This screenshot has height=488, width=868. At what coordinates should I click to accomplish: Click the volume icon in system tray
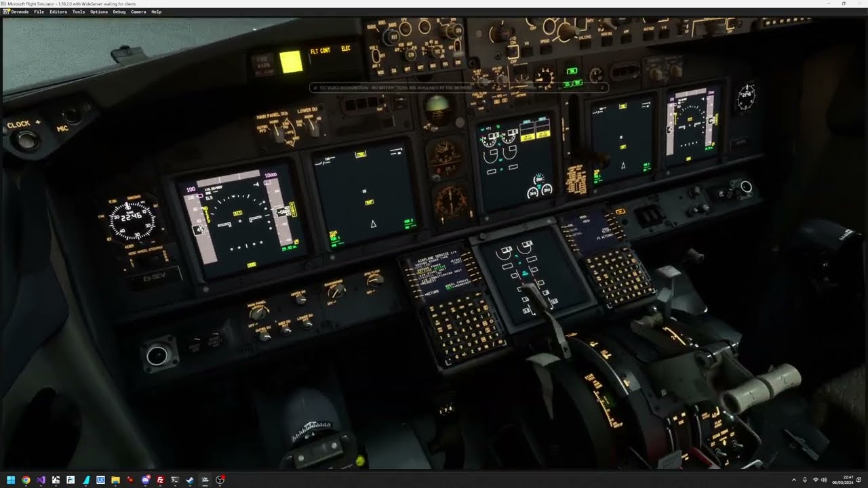pyautogui.click(x=824, y=480)
